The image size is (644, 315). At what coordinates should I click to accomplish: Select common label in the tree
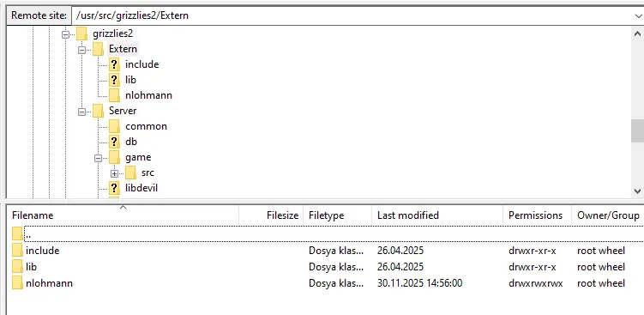tap(147, 126)
